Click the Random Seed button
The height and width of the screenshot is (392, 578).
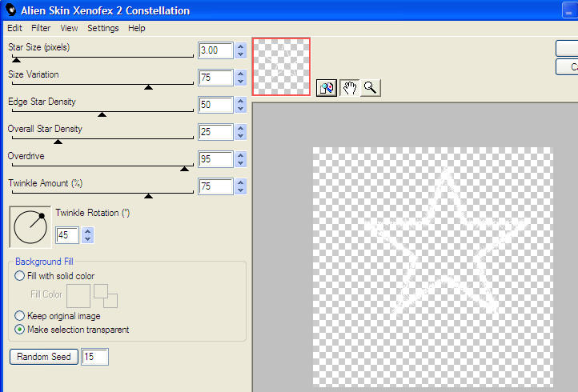tap(44, 357)
